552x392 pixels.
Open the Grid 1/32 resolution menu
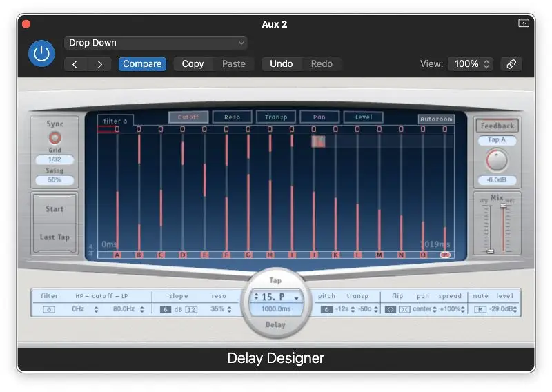point(55,160)
